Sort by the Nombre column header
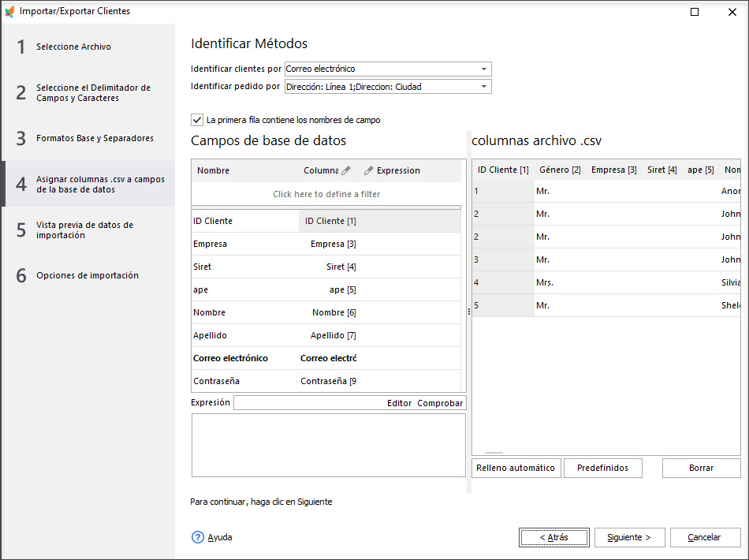Screen dimensions: 749x560 (x=213, y=170)
